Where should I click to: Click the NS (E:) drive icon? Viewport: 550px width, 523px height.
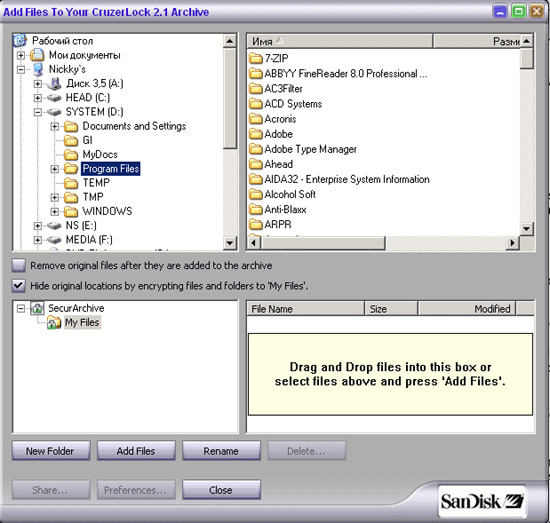pyautogui.click(x=54, y=226)
